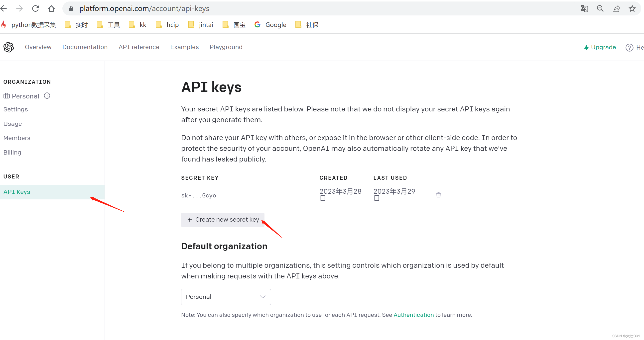Viewport: 644px width, 340px height.
Task: Click the delete trash icon for API key
Action: tap(439, 195)
